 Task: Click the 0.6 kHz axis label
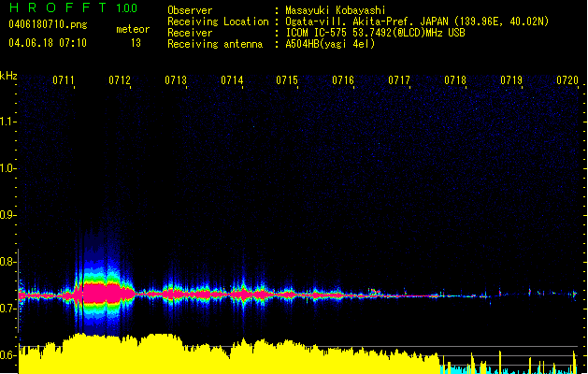point(7,355)
